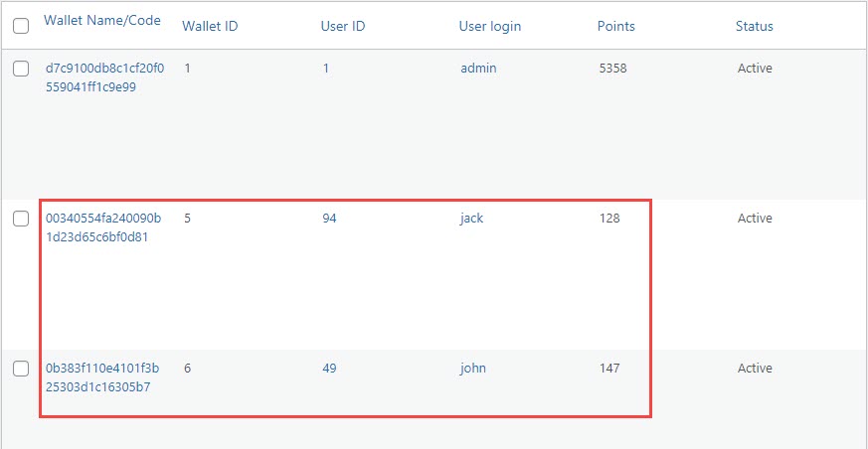Click User ID 49 link

point(329,369)
